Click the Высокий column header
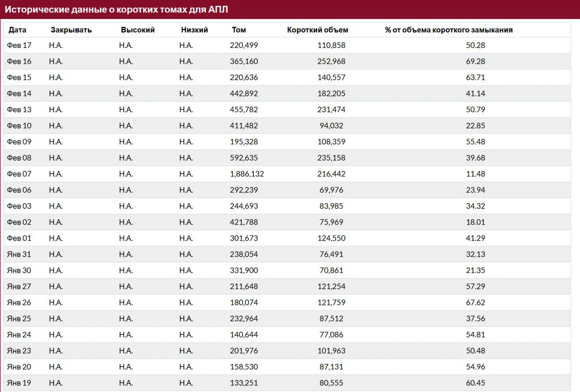 click(x=138, y=30)
